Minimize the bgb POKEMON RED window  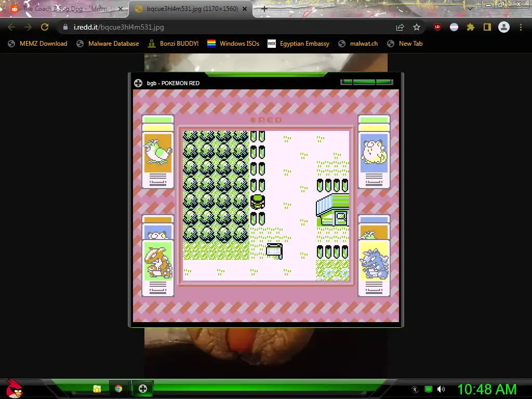point(347,82)
